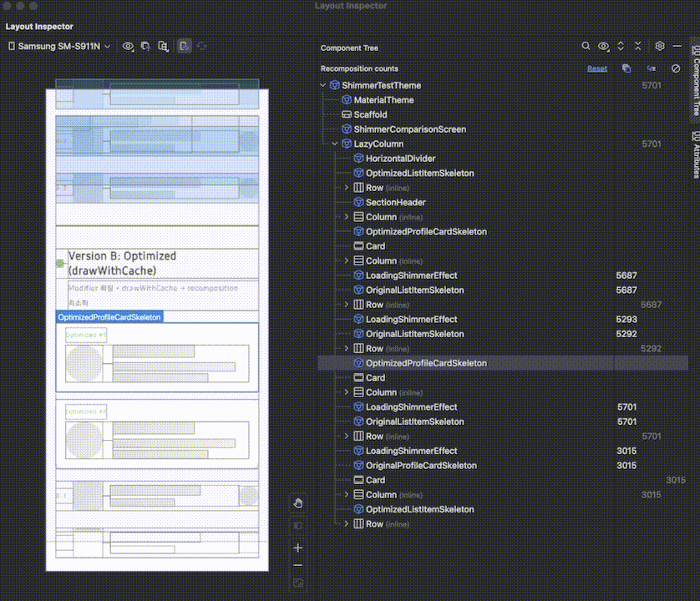
Task: Open the Samsung SM-S911N device dropdown
Action: [59, 47]
